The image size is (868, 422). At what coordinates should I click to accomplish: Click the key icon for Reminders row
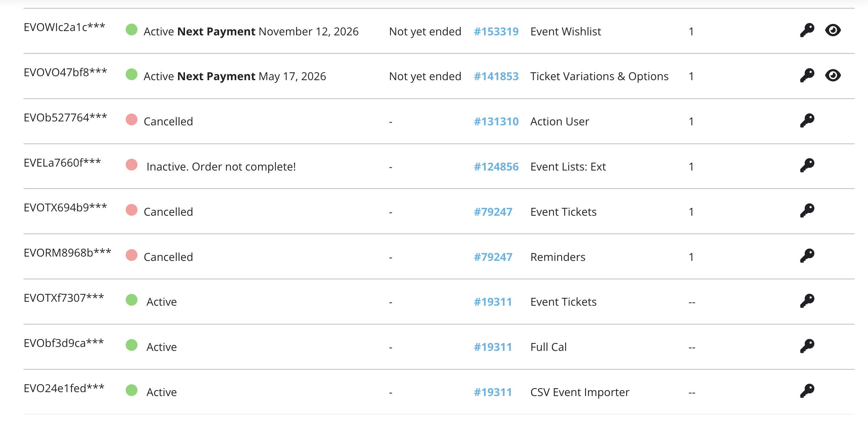tap(807, 256)
